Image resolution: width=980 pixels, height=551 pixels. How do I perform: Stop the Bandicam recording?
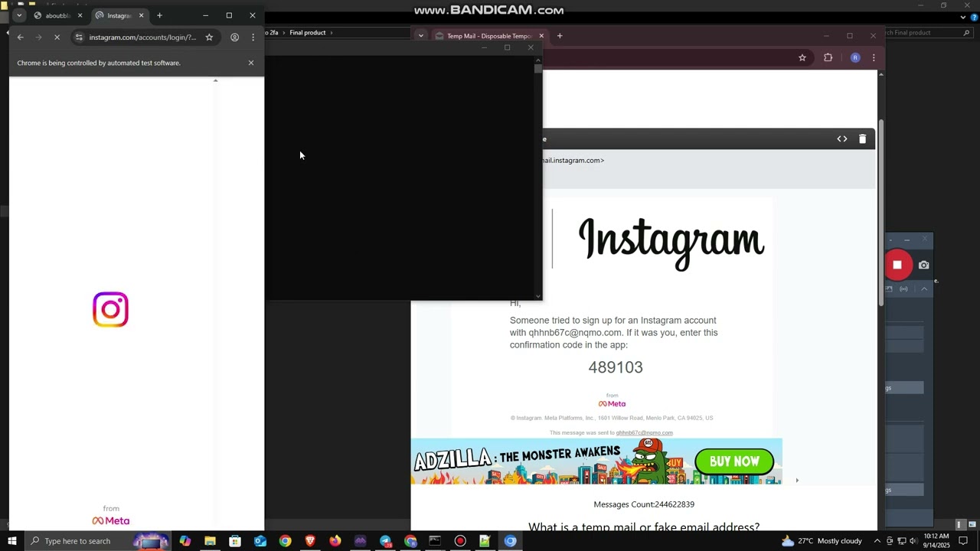[897, 265]
